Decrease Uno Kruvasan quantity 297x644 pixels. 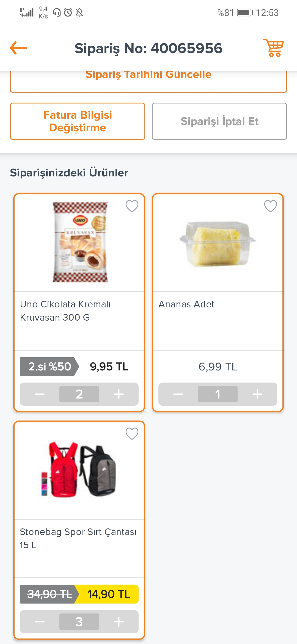[x=40, y=394]
